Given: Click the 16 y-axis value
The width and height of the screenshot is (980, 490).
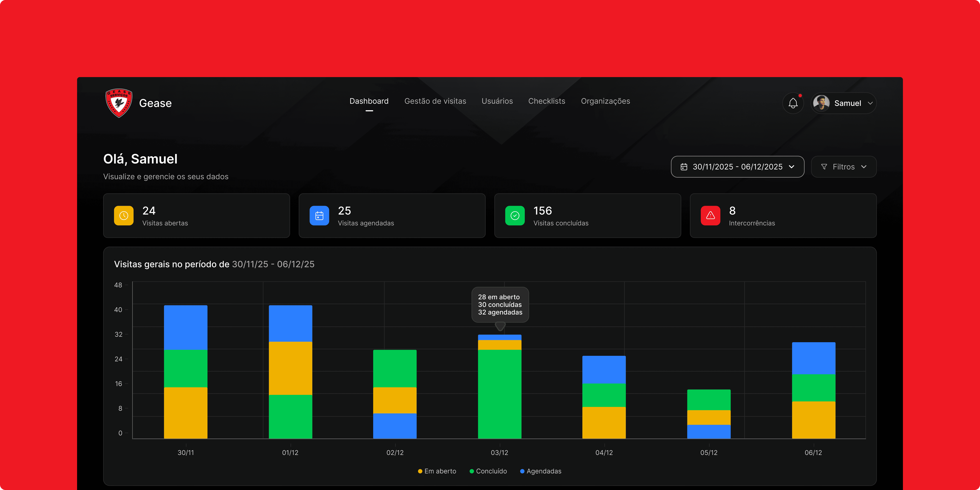Looking at the screenshot, I should coord(119,384).
